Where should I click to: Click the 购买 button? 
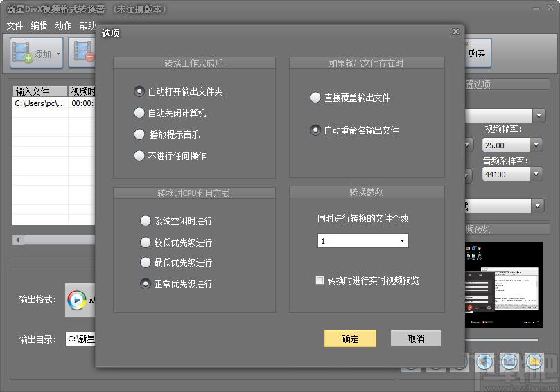point(478,53)
